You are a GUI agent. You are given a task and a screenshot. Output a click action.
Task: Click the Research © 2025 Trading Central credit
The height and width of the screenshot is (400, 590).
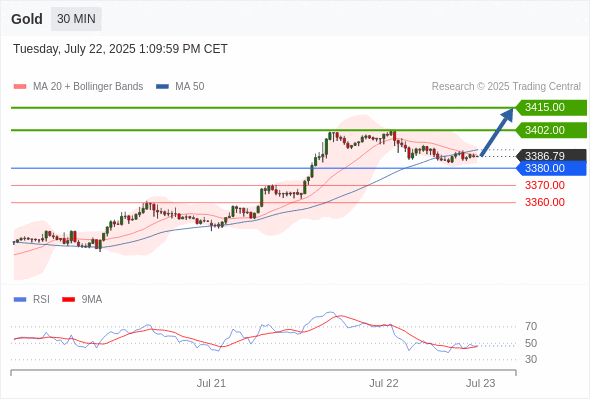[x=506, y=87]
